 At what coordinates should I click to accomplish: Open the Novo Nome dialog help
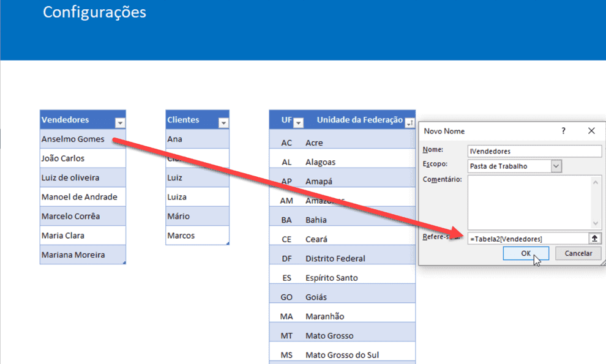coord(563,130)
